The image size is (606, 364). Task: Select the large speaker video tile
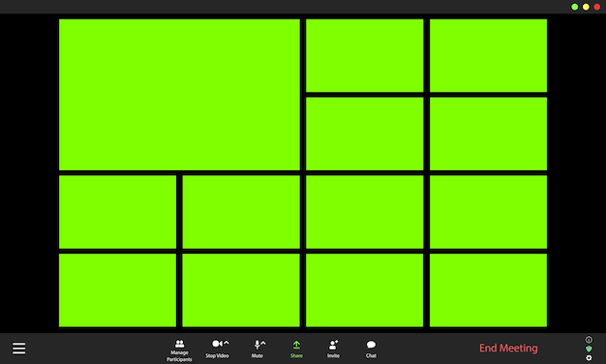179,95
